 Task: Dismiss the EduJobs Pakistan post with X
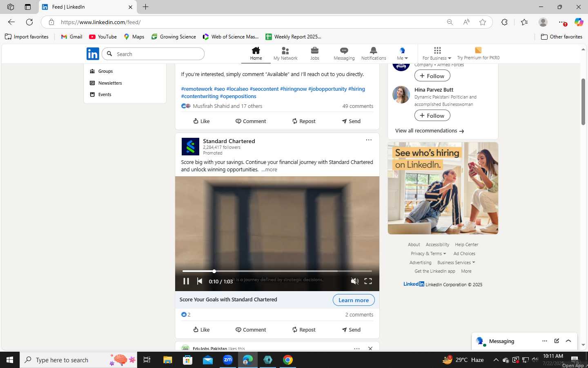click(370, 348)
